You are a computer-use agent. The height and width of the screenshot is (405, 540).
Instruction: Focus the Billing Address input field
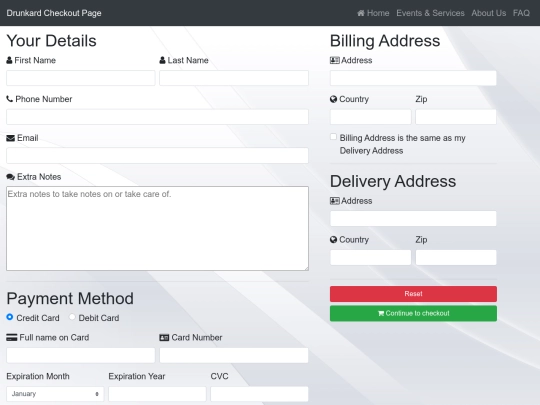413,78
